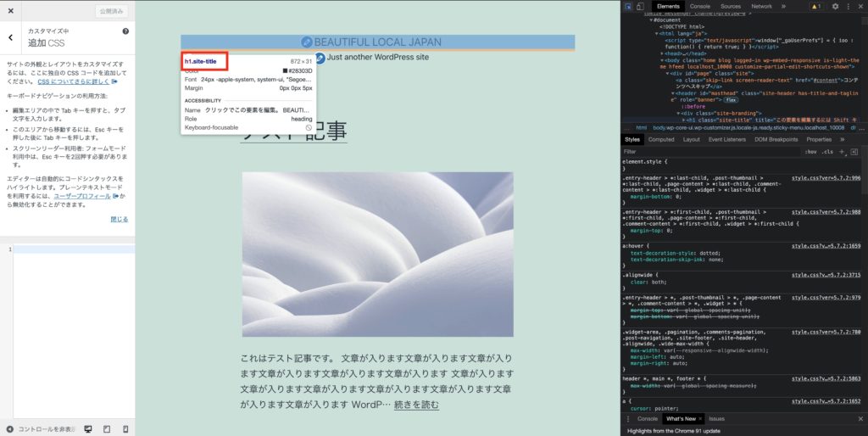Activate DevTools element inspector icon
Viewport: 868px width, 436px height.
(x=628, y=7)
